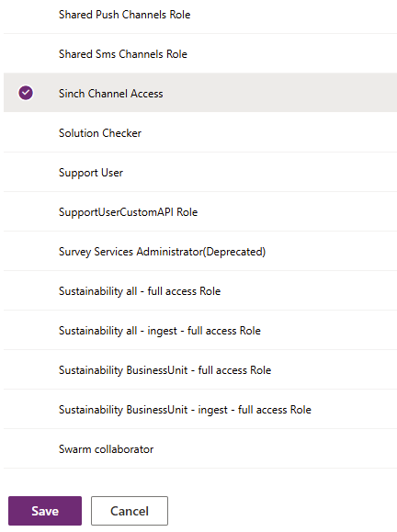The height and width of the screenshot is (532, 397).
Task: Select Shared Push Channels Role row
Action: point(200,15)
